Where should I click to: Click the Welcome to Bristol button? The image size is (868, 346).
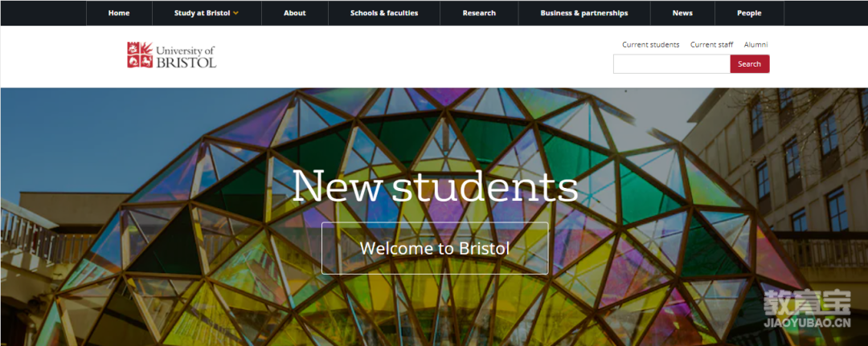click(435, 248)
